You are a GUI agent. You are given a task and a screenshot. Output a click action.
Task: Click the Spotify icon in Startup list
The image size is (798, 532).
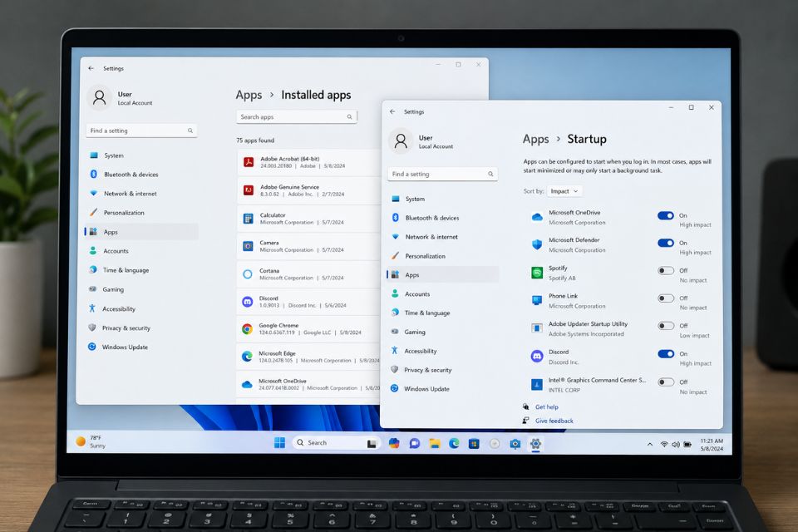point(537,273)
